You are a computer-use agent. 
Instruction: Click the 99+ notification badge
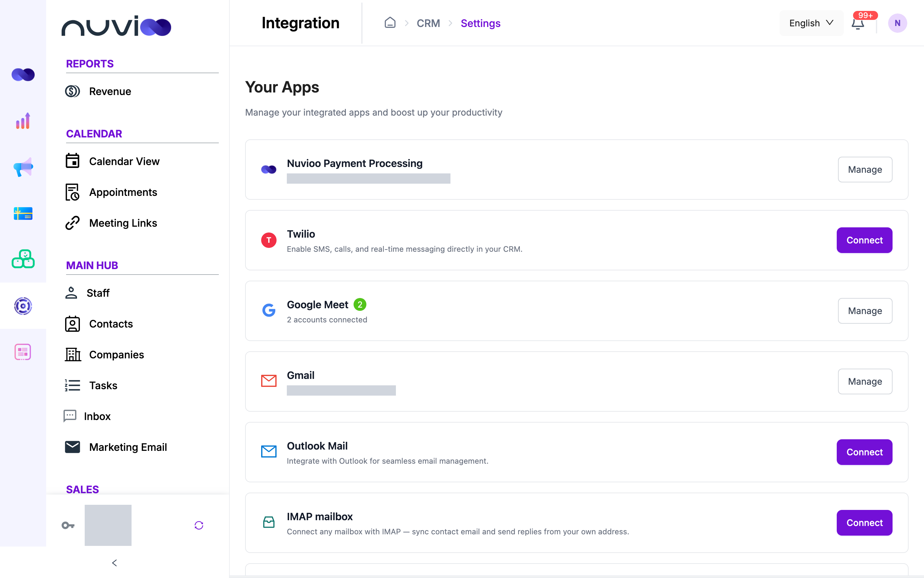coord(865,15)
